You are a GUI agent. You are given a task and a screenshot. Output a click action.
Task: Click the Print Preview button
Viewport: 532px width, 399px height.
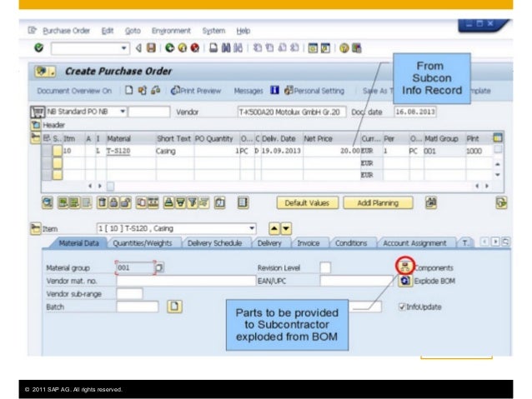point(196,91)
